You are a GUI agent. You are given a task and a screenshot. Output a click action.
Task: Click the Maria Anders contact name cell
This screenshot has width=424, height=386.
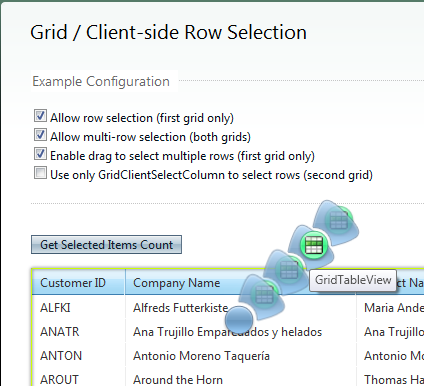click(x=390, y=308)
